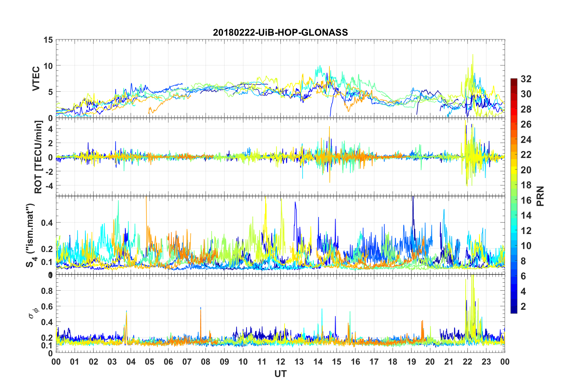Select VTEC axis tick label 15
This screenshot has width=561, height=392.
(48, 40)
